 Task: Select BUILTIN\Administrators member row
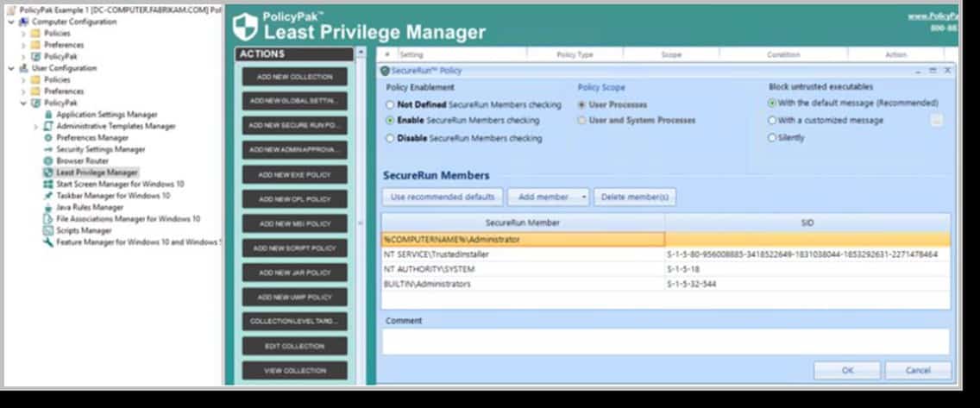click(666, 285)
